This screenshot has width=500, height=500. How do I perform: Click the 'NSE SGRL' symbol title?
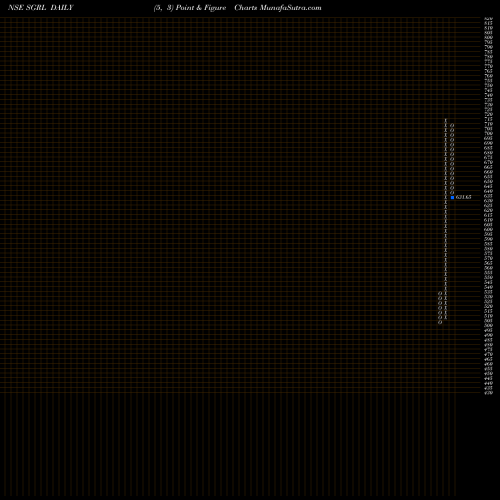27,8
